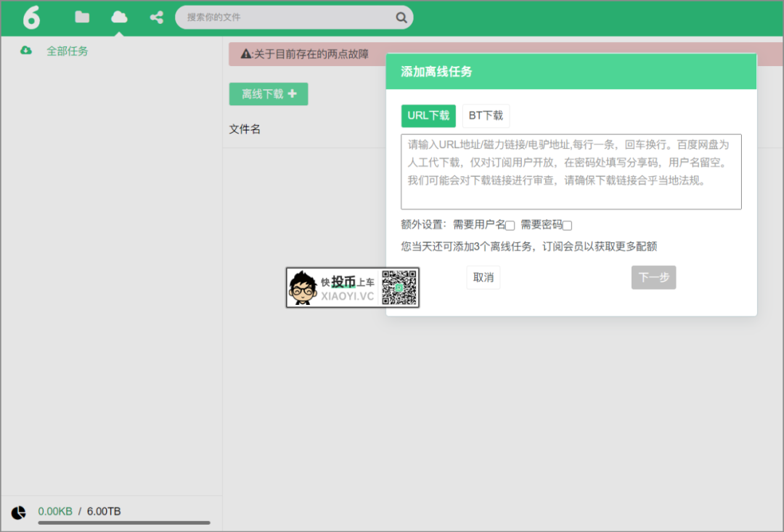Select the URL下载 tab
This screenshot has width=784, height=532.
point(428,115)
